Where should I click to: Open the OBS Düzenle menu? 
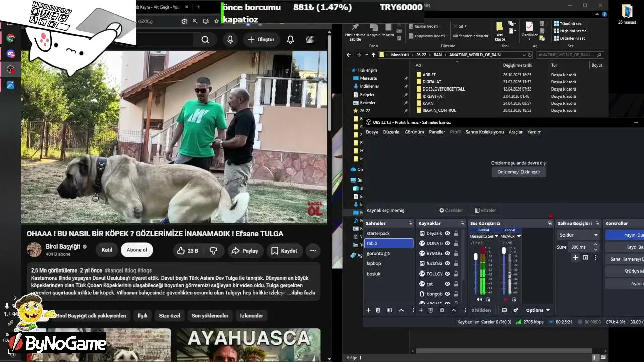[391, 132]
